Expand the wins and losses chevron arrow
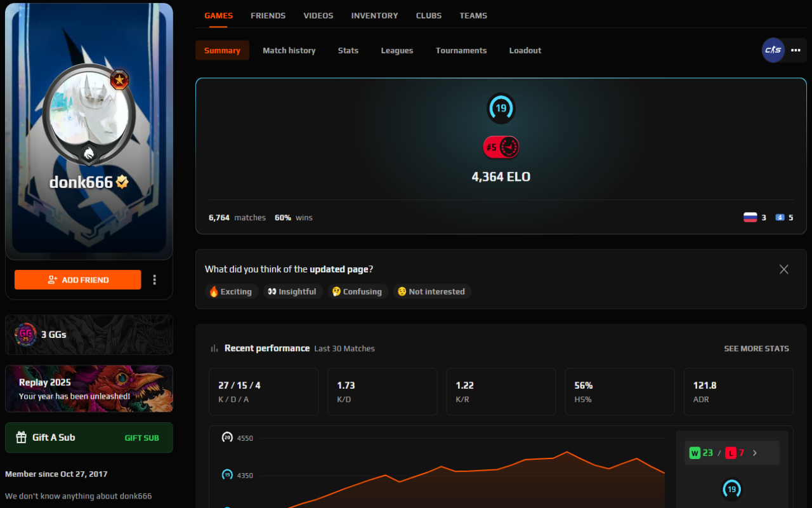This screenshot has width=812, height=508. [x=755, y=453]
